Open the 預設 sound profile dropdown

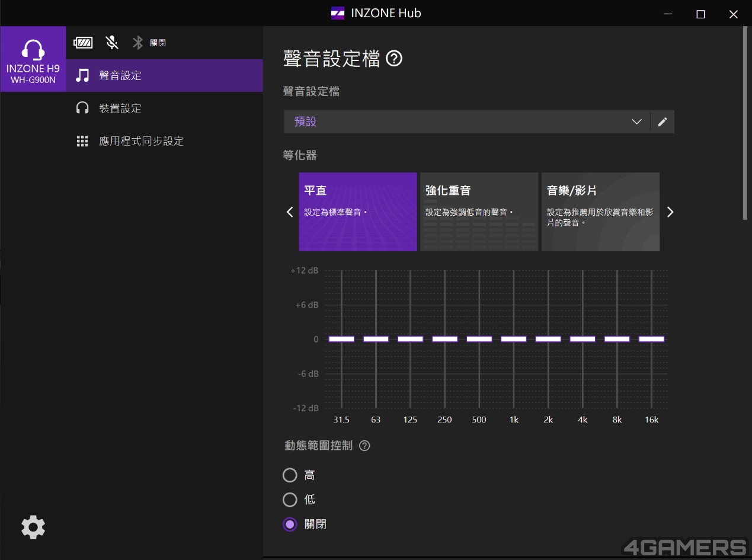click(x=467, y=121)
